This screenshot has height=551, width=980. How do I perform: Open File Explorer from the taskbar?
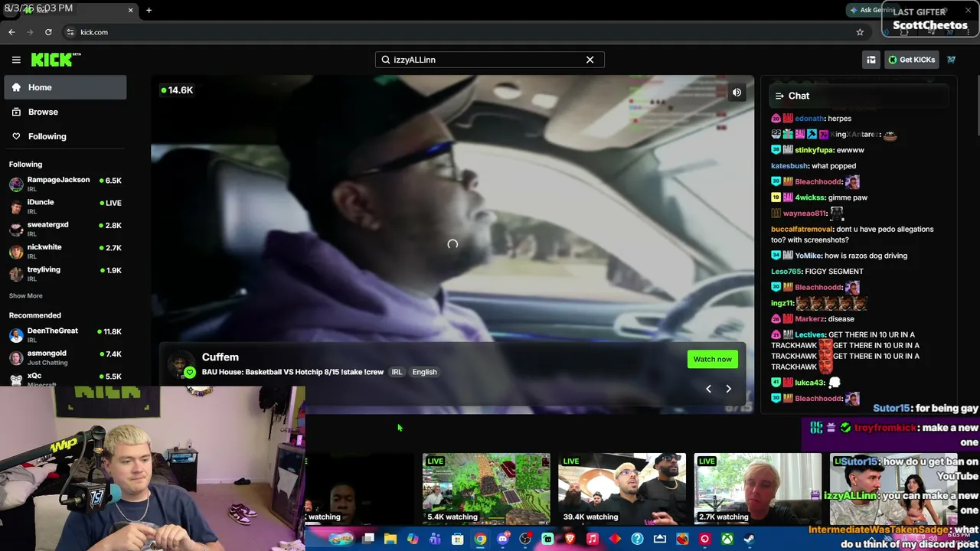[x=390, y=539]
